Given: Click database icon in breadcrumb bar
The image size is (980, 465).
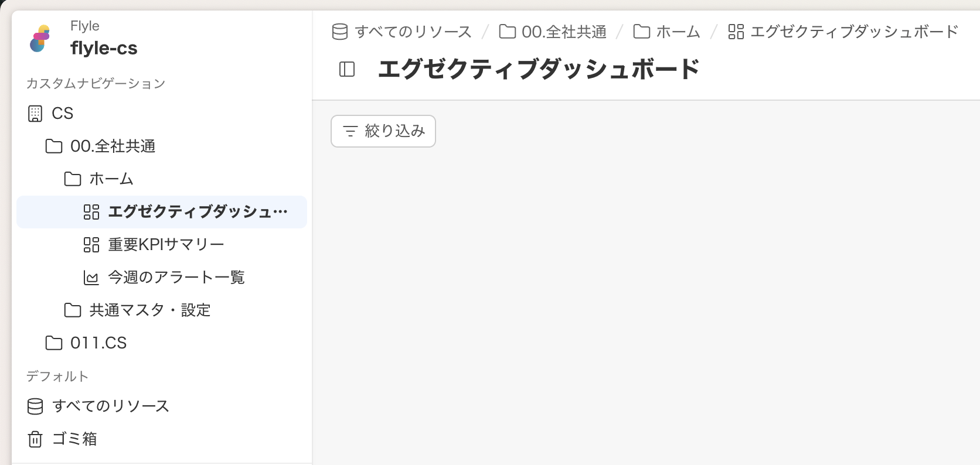Looking at the screenshot, I should coord(340,32).
